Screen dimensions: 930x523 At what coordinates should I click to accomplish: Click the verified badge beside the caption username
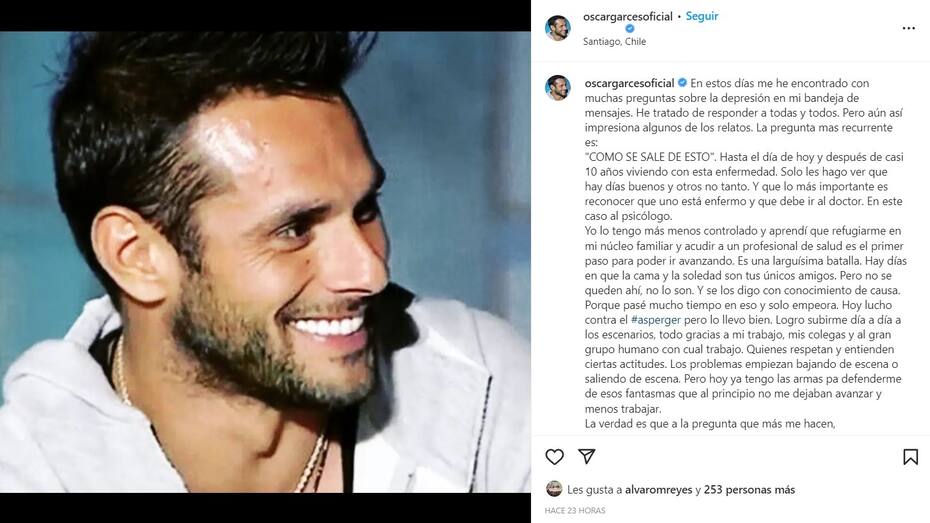(683, 83)
